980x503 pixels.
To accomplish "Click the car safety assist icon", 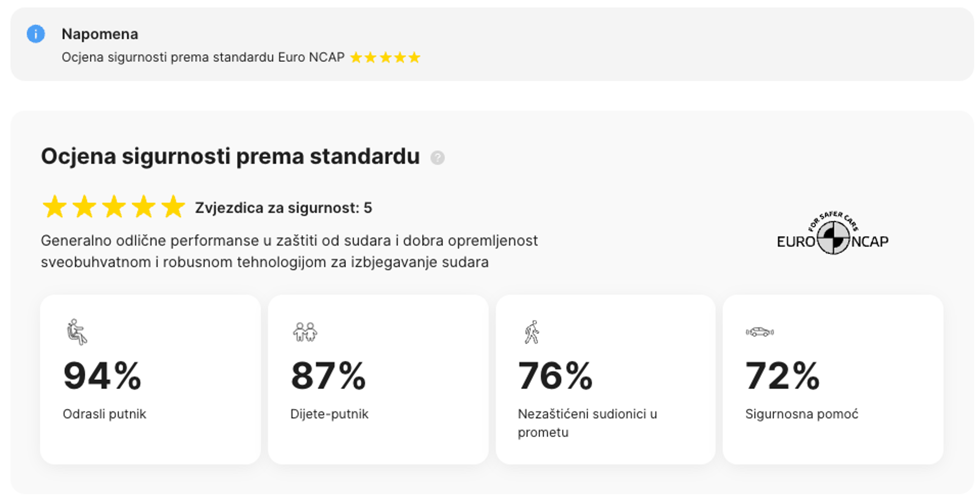I will point(759,332).
